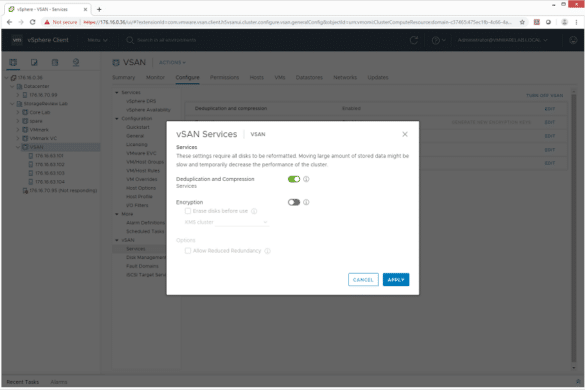Select host 176.16.63.101 in tree
The width and height of the screenshot is (585, 390).
pos(49,156)
